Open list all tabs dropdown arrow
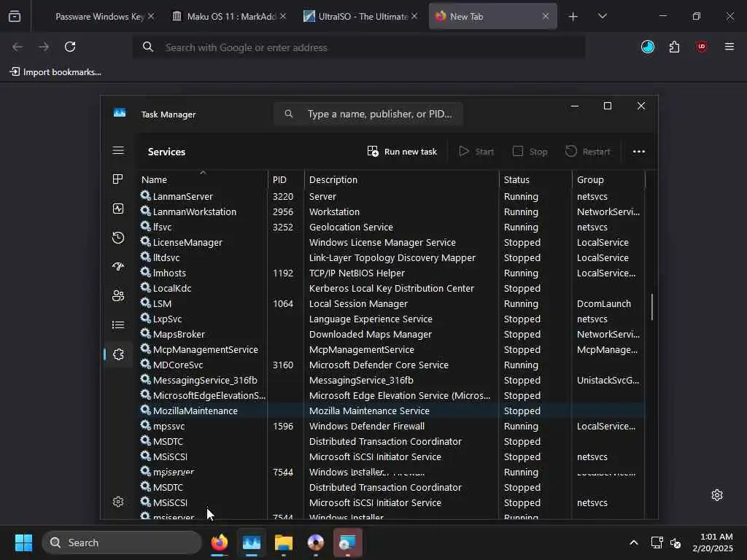This screenshot has height=560, width=747. pyautogui.click(x=602, y=16)
